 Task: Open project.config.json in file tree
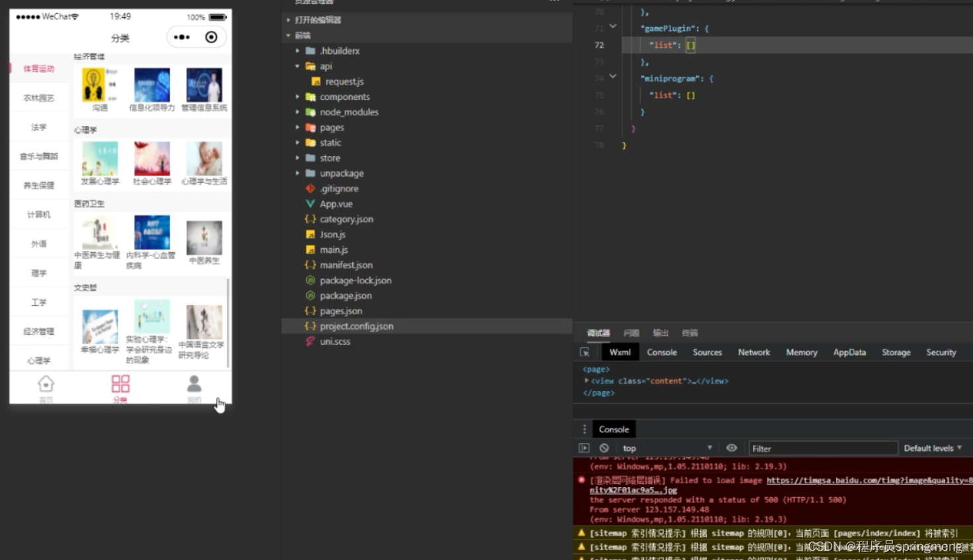[356, 326]
